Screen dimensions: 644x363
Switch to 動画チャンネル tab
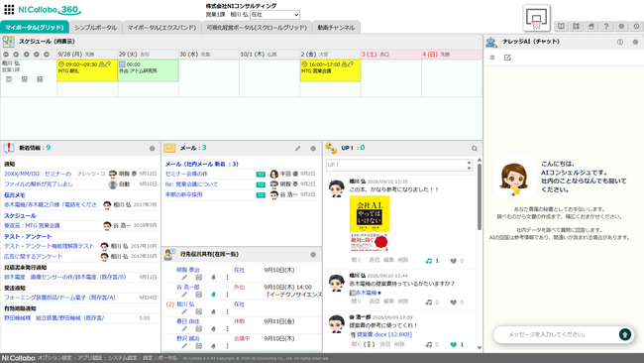[x=336, y=27]
